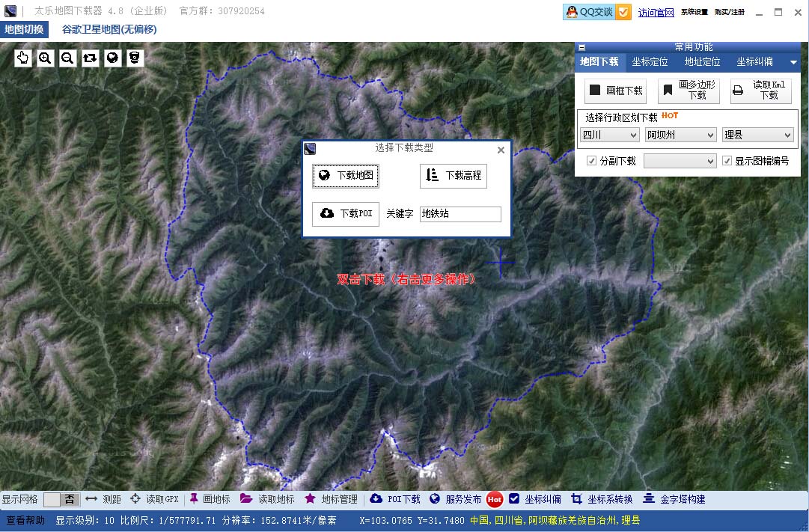Click the 分辨率 resolution readout
The height and width of the screenshot is (532, 809).
click(x=279, y=520)
